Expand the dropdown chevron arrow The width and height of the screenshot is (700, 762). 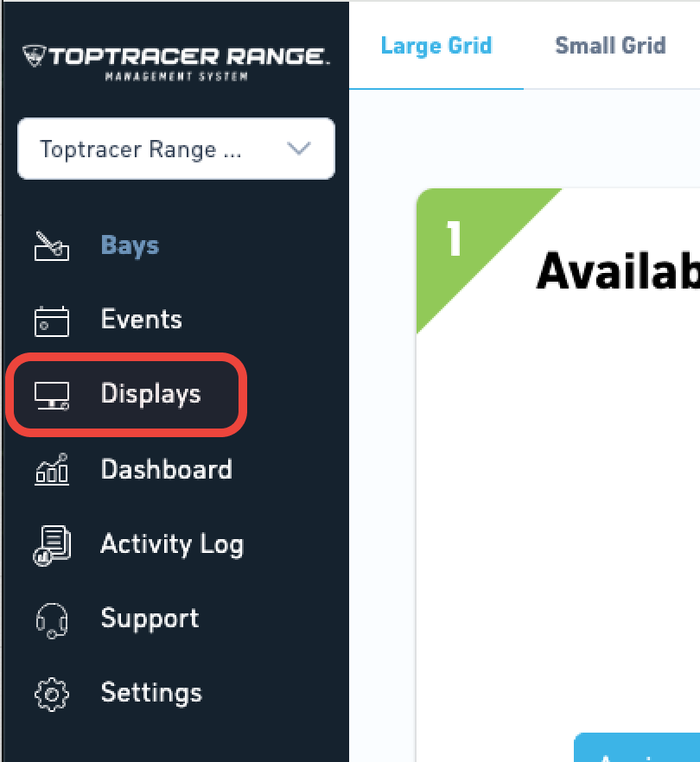coord(298,149)
